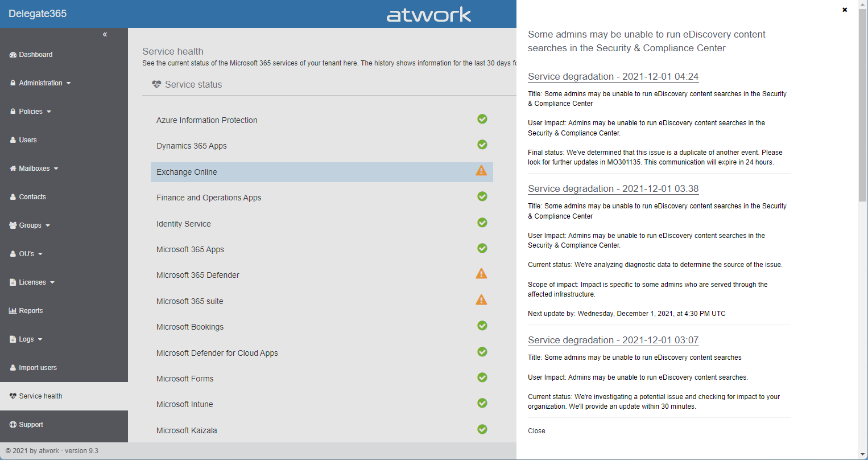Select the Exchange Online service row

[322, 172]
